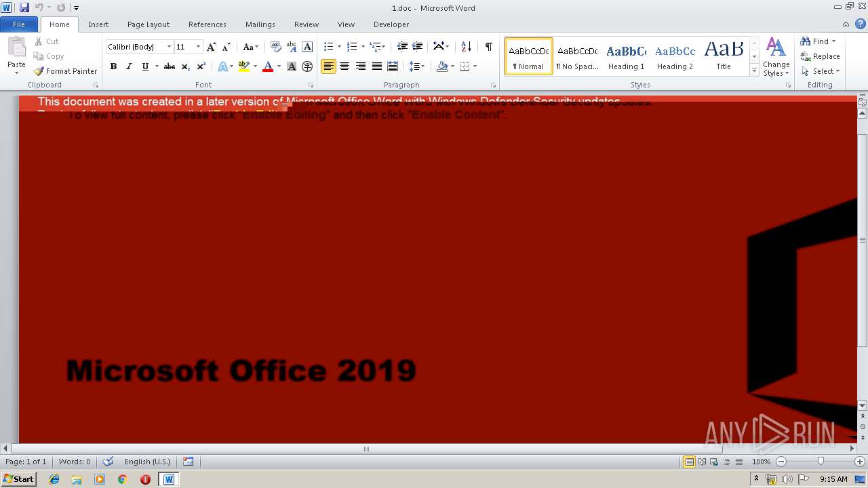868x488 pixels.
Task: Click the Cut button
Action: (47, 41)
